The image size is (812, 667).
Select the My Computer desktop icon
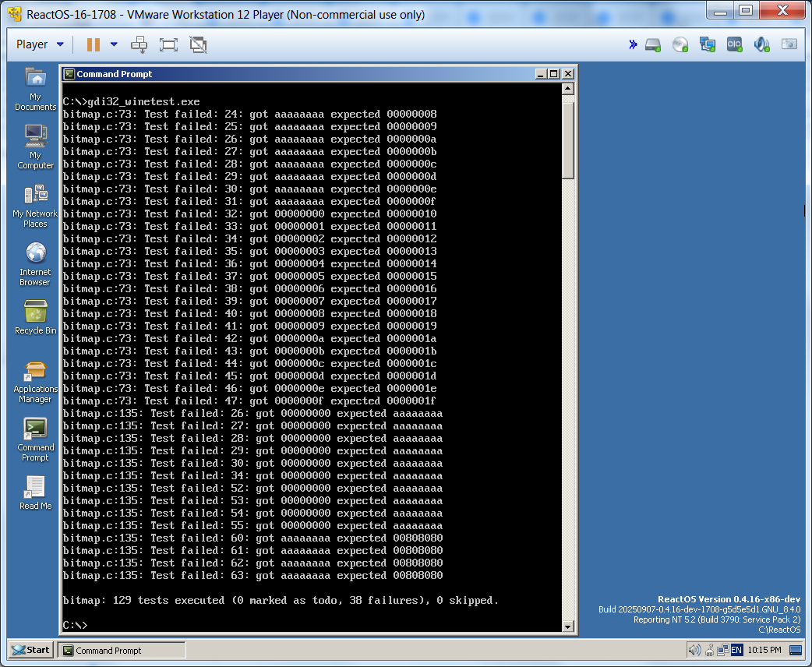click(35, 147)
